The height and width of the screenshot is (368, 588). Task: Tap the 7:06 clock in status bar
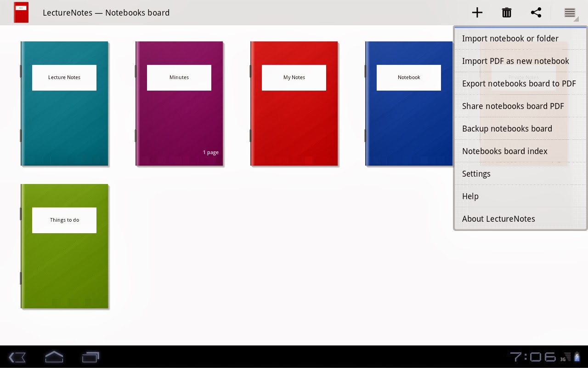click(x=533, y=357)
